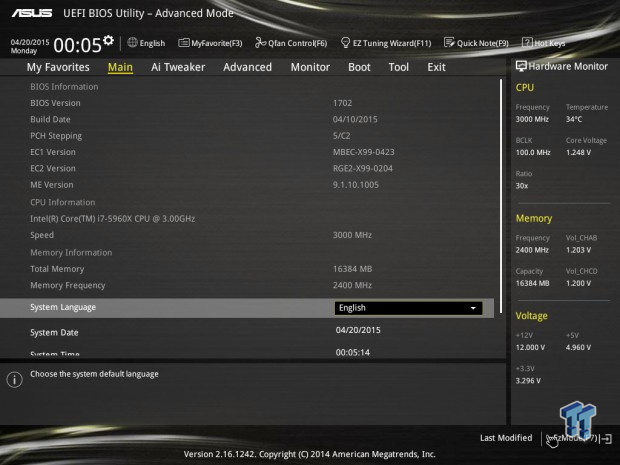Open Qfan Control(F6)

(x=291, y=43)
